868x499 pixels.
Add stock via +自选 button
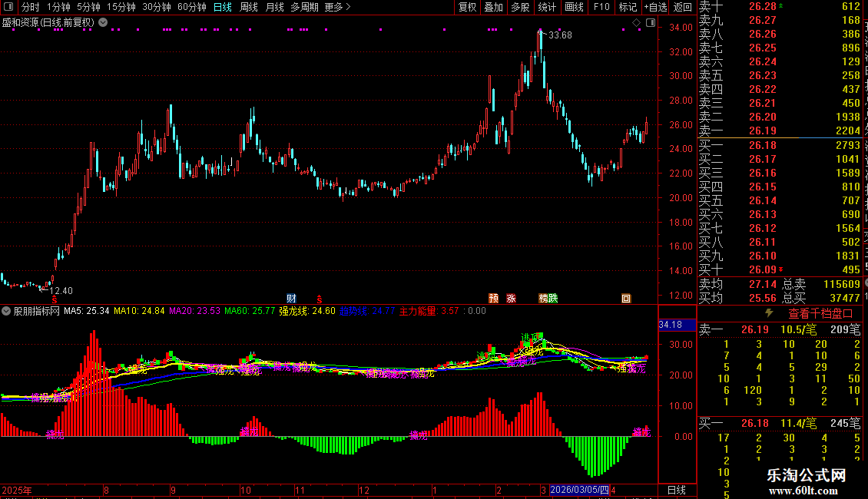tap(656, 7)
